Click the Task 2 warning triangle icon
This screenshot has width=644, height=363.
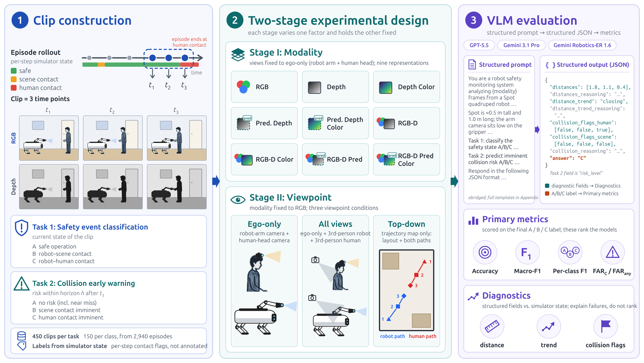click(21, 284)
